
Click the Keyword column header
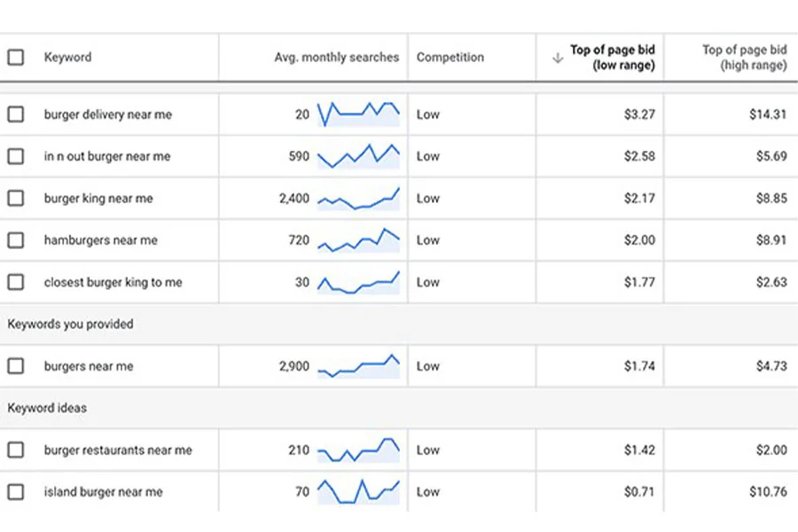[x=67, y=57]
